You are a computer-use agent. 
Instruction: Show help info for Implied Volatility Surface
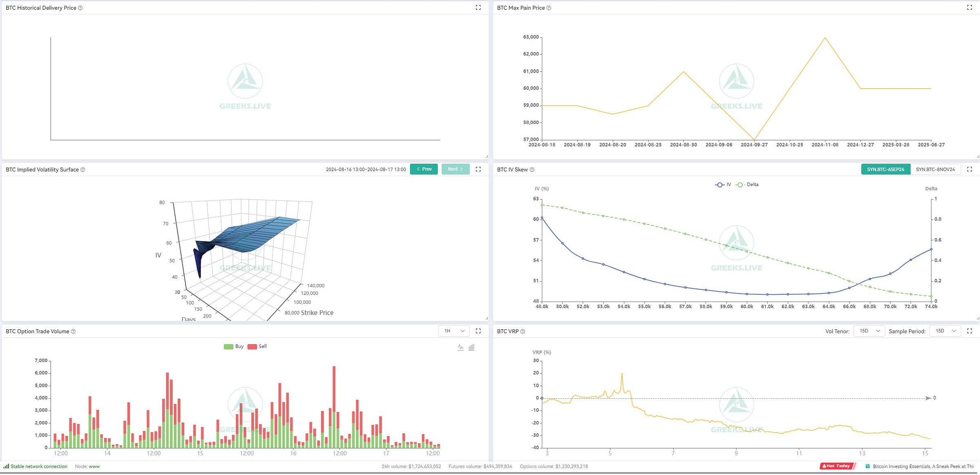coord(83,170)
